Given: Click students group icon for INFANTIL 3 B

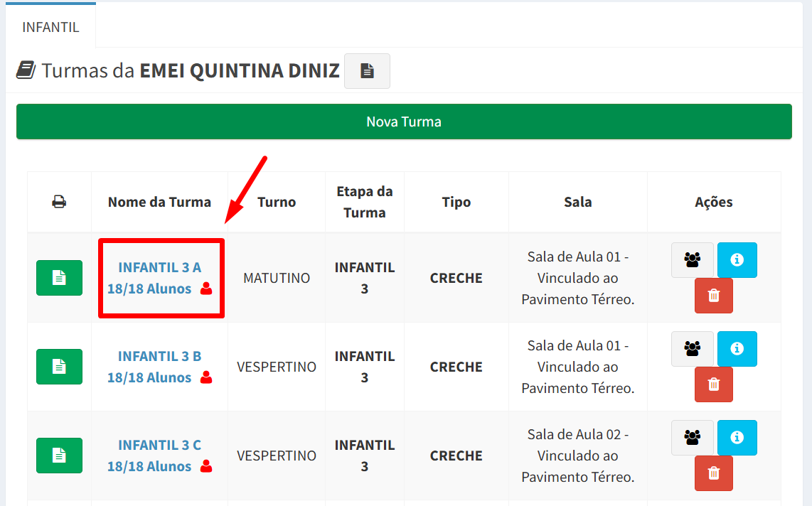Looking at the screenshot, I should pos(693,349).
